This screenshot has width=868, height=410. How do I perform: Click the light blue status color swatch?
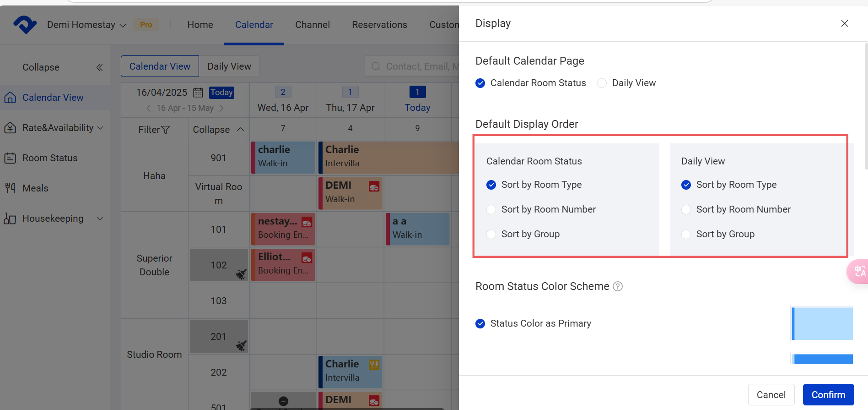click(822, 323)
